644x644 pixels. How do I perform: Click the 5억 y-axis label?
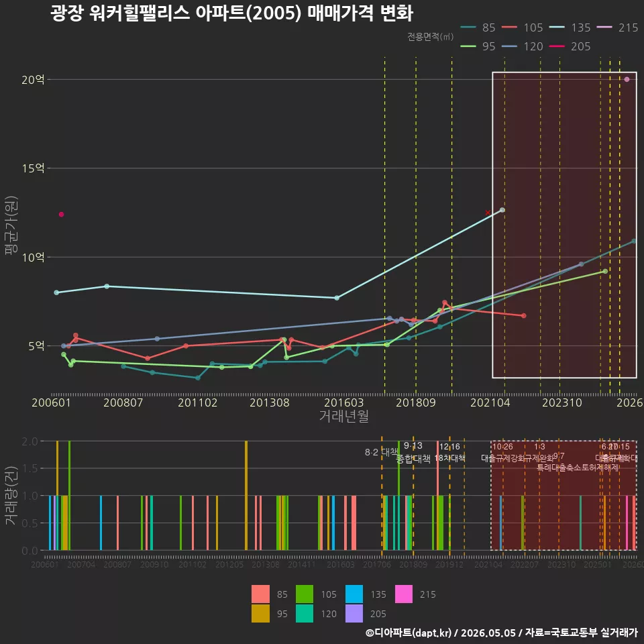tap(36, 346)
